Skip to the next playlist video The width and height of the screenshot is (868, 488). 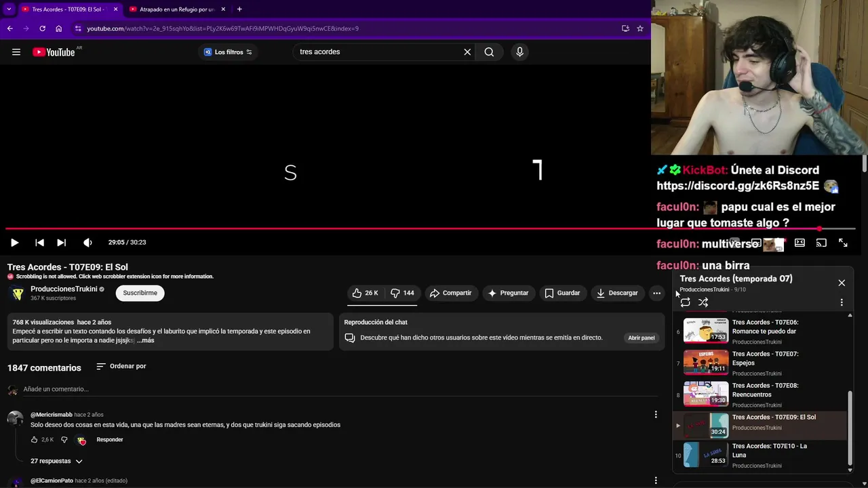(x=61, y=243)
